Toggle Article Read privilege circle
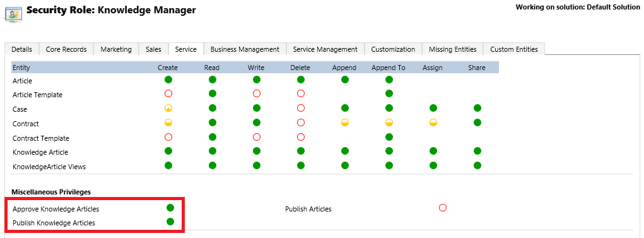The height and width of the screenshot is (238, 644). click(x=213, y=80)
